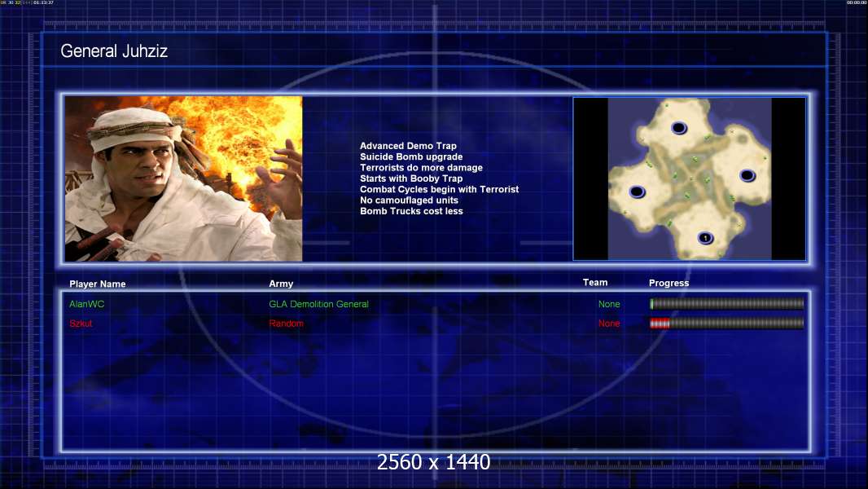Select the player name Szkut
Viewport: 868px width, 489px height.
81,324
